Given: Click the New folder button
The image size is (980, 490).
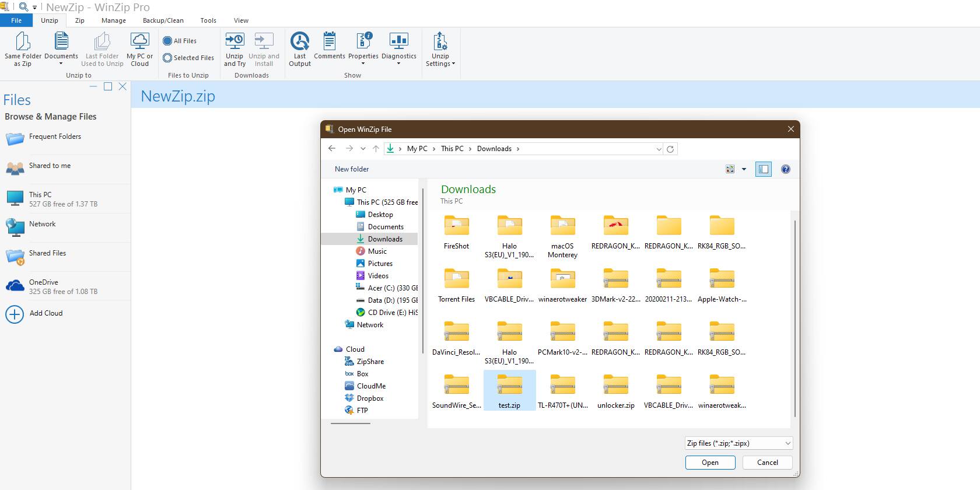Looking at the screenshot, I should point(352,169).
